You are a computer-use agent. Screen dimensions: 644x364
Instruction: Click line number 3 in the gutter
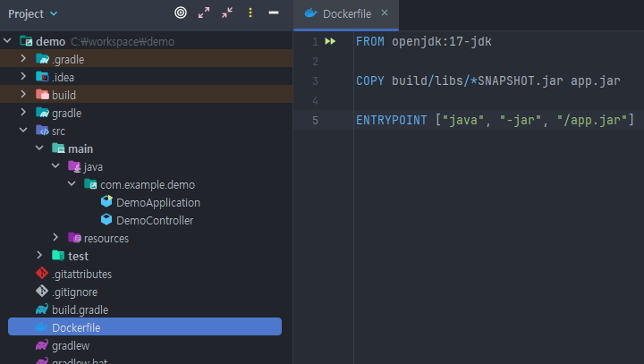[315, 80]
